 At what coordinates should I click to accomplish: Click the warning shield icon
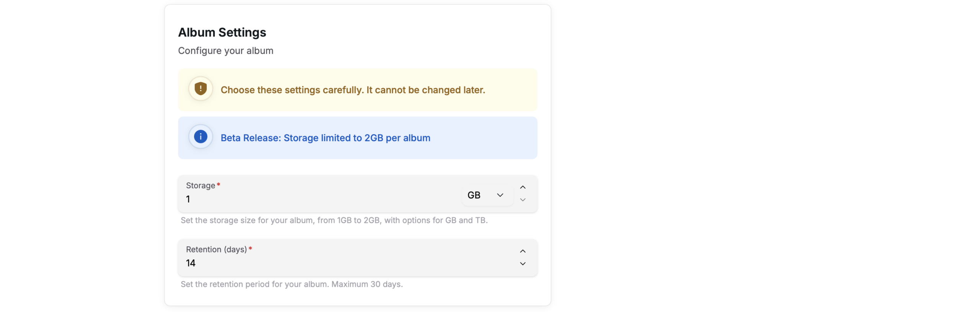[200, 89]
